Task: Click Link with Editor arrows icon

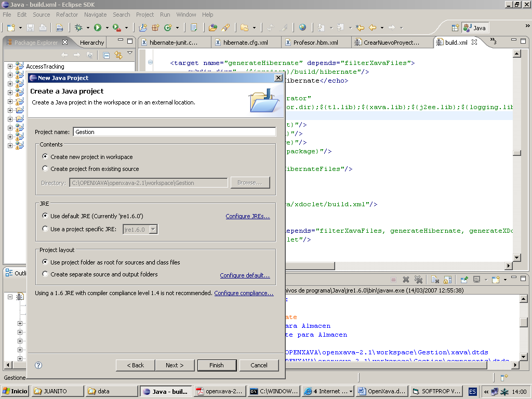Action: pyautogui.click(x=118, y=55)
